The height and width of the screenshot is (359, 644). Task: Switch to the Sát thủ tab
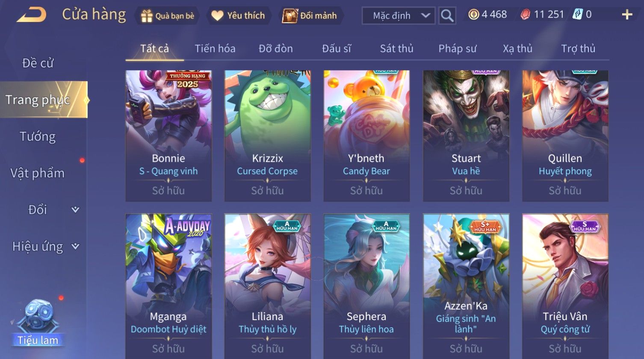396,48
